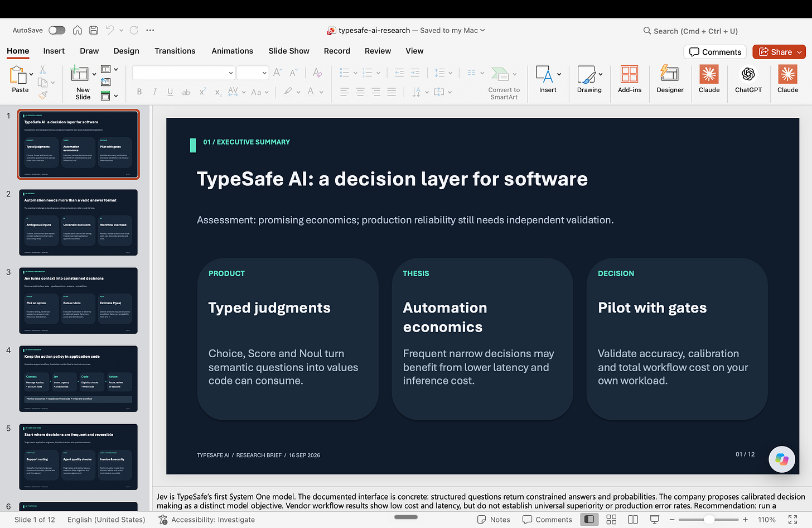Screen dimensions: 812x528
Task: Open the font size dropdown
Action: coord(264,73)
